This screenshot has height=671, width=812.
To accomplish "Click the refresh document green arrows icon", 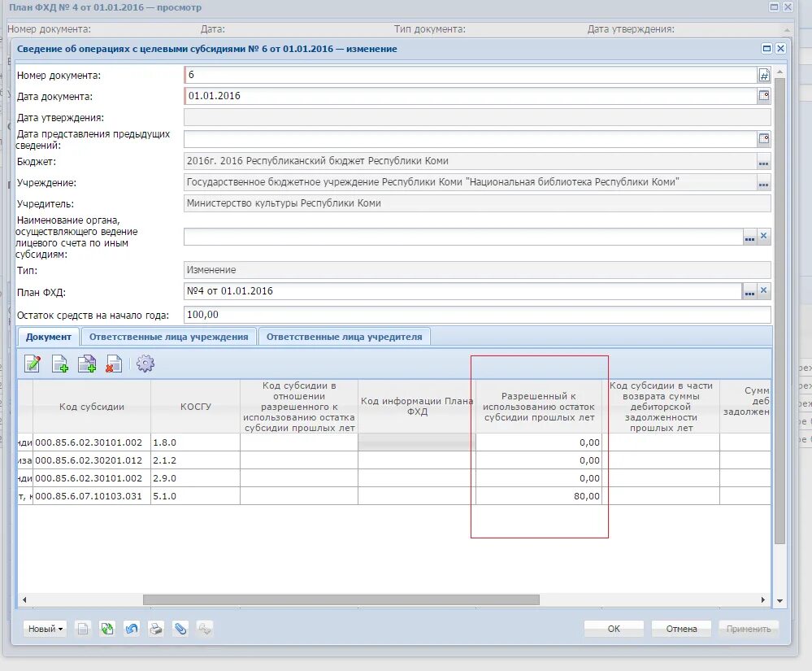I will tap(107, 629).
